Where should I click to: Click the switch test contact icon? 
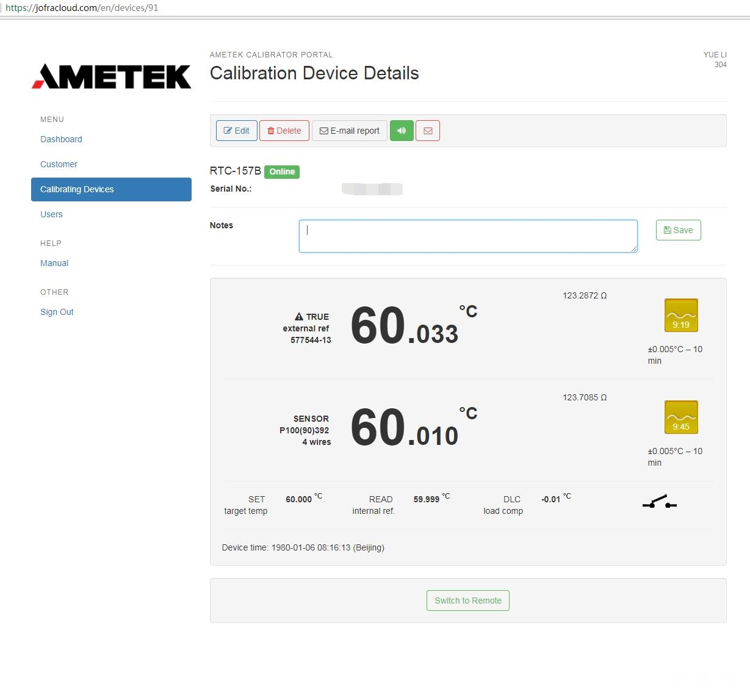pos(660,502)
